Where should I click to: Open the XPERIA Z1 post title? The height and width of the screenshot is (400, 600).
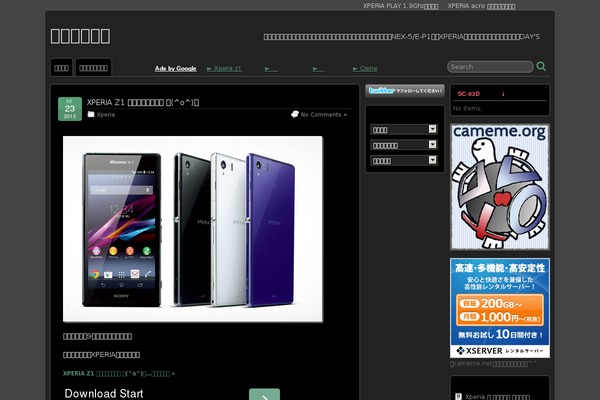coord(143,102)
